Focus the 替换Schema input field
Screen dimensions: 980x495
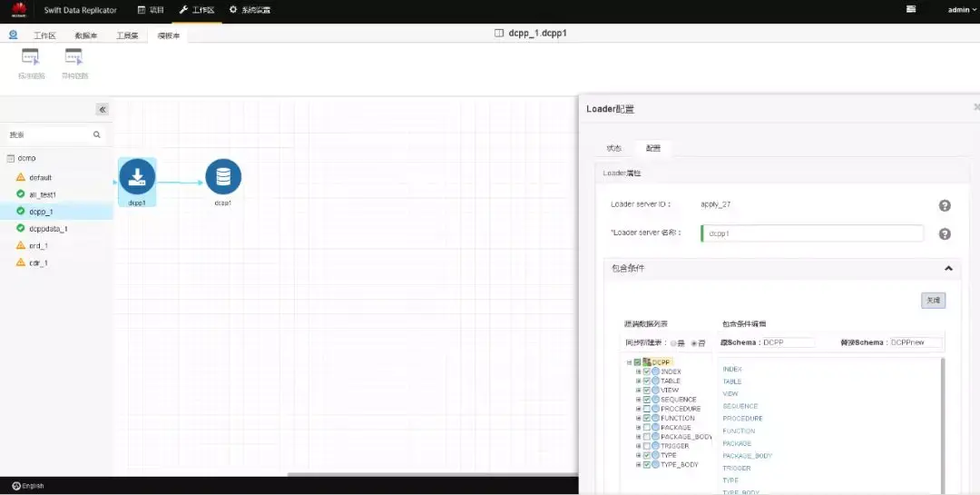point(916,342)
